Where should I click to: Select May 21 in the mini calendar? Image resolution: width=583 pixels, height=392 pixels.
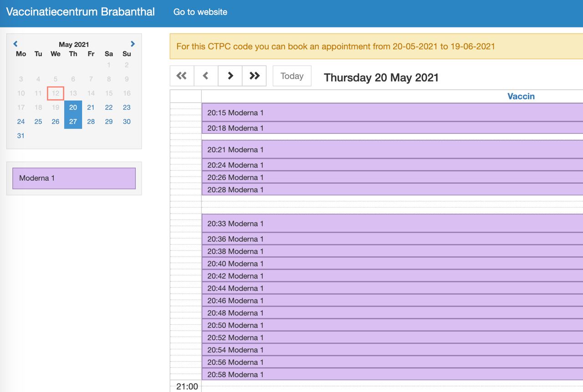point(91,107)
